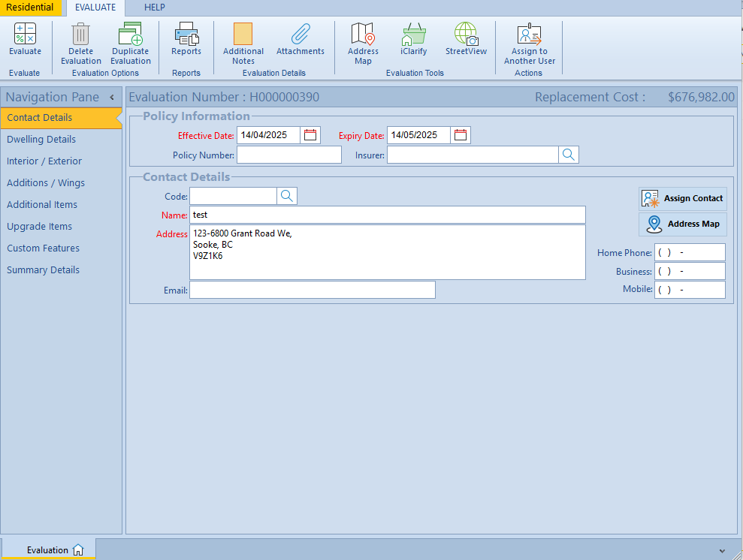Click into the Email input field
743x560 pixels.
tap(312, 290)
